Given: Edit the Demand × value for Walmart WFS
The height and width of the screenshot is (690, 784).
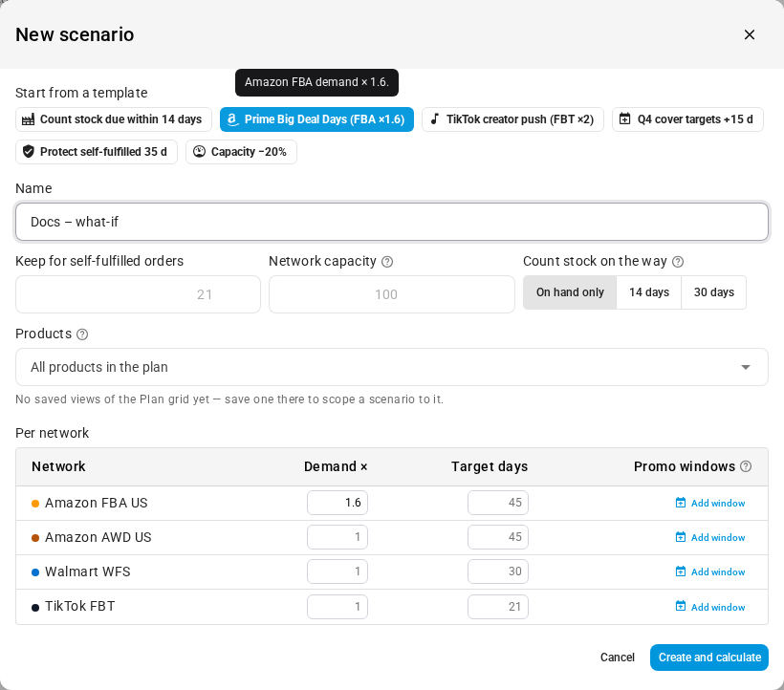Looking at the screenshot, I should point(338,571).
